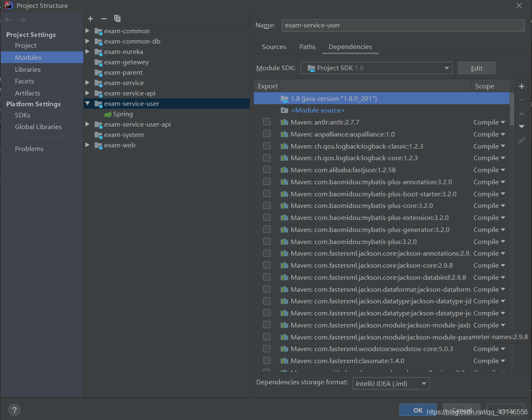Select the exam-service-api module

[130, 93]
